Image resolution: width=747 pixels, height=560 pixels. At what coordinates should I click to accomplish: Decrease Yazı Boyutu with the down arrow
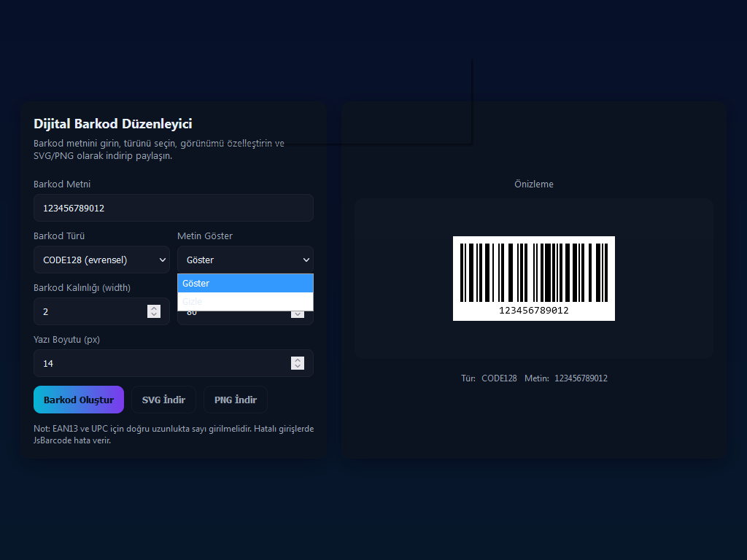(x=298, y=367)
